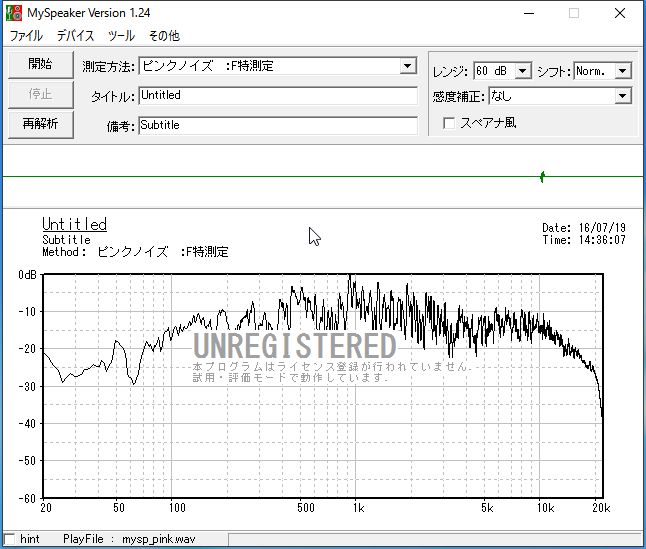This screenshot has height=549, width=646.
Task: Click the タイトル field containing Untitled
Action: point(278,96)
